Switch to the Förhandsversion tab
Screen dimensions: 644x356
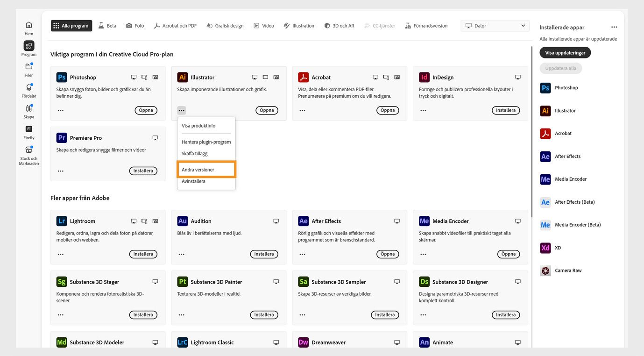click(x=426, y=26)
